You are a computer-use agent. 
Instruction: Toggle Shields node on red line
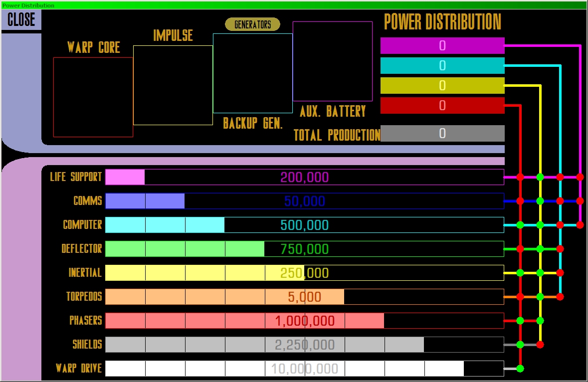click(x=520, y=345)
